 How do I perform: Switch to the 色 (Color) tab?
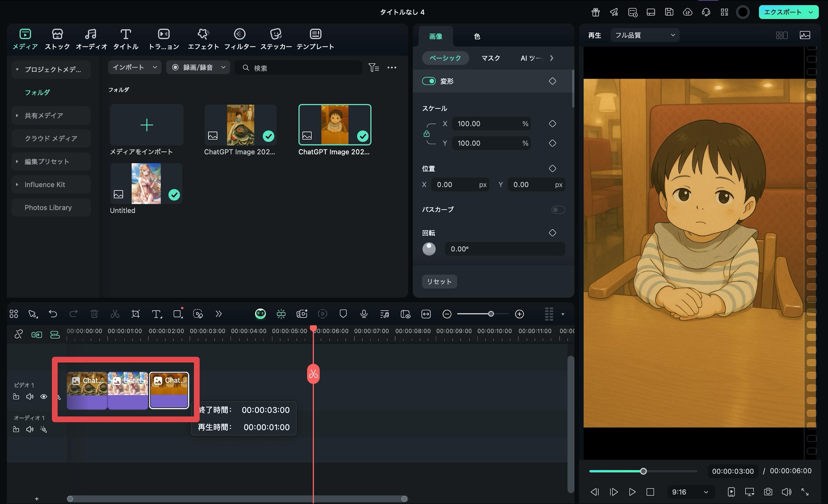[x=477, y=36]
